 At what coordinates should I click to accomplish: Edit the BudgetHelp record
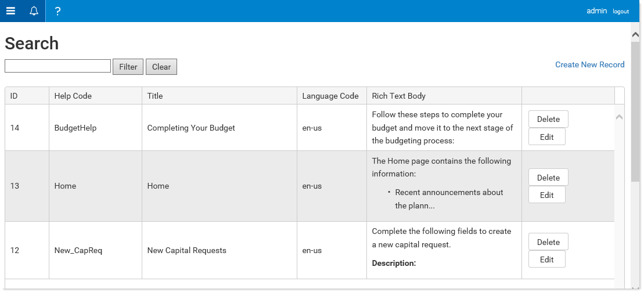546,137
